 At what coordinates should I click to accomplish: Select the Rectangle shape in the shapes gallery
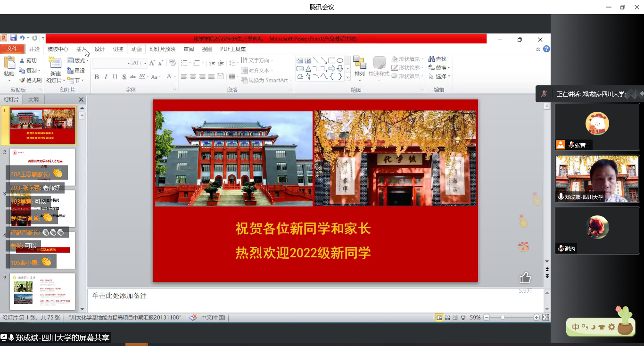click(x=331, y=60)
